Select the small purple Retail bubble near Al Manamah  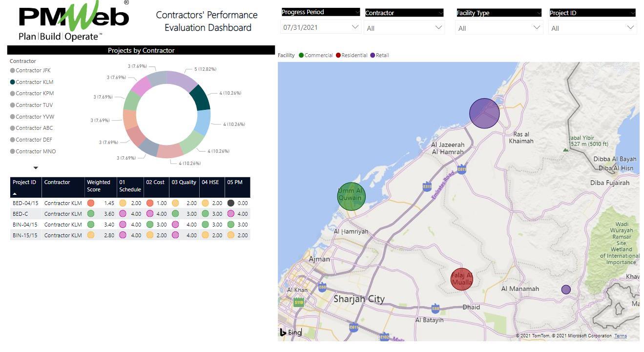[566, 290]
